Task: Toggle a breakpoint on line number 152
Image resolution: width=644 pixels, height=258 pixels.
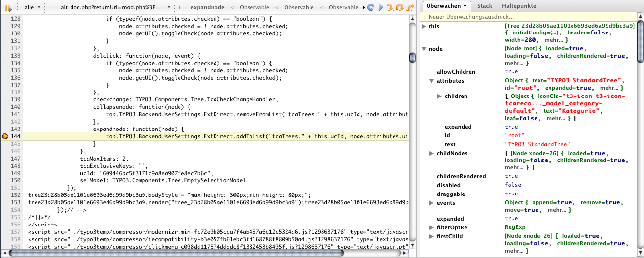Action: click(16, 194)
